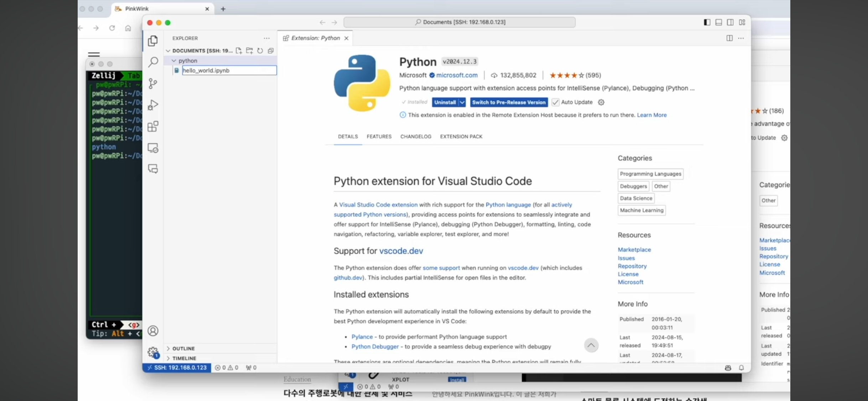Toggle the bottom panel layout button
868x401 pixels.
(719, 22)
